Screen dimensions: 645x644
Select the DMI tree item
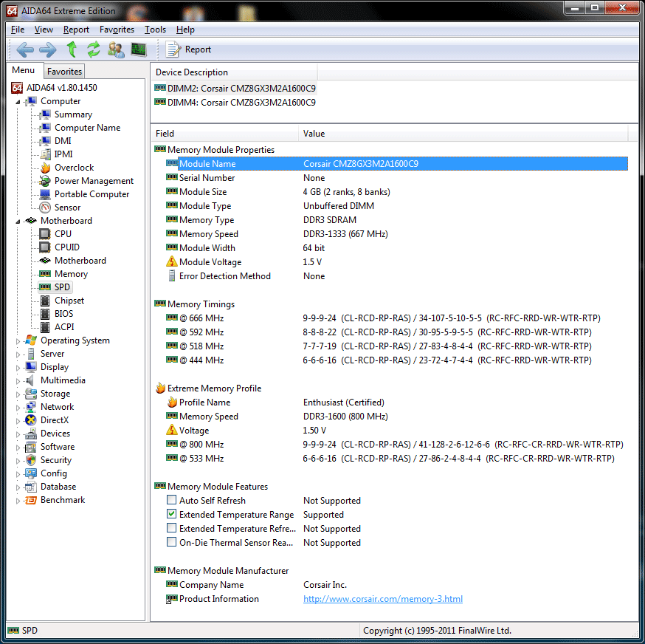63,141
